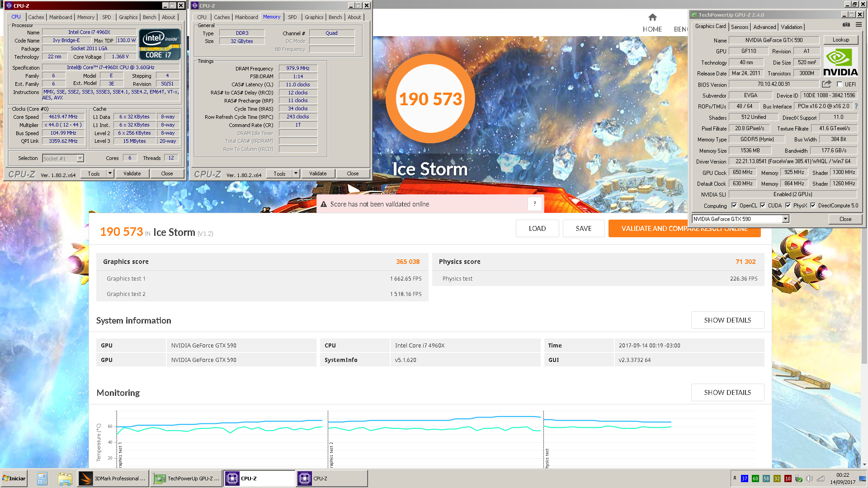Screen dimensions: 868x488
Task: Open the Advanced tab in GPU-Z
Action: point(764,27)
